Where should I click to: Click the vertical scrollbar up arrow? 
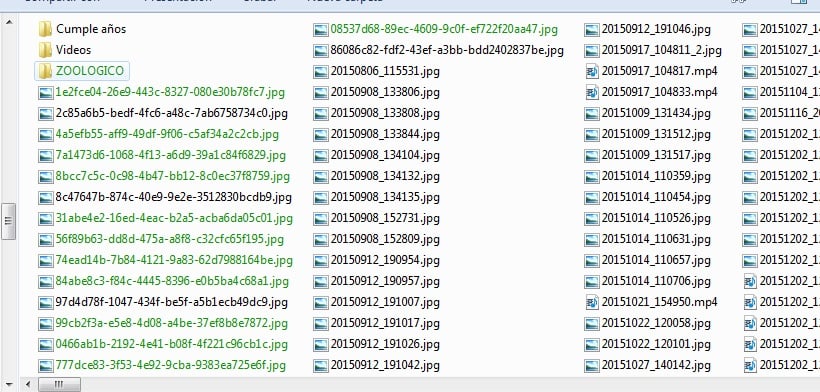coord(8,22)
